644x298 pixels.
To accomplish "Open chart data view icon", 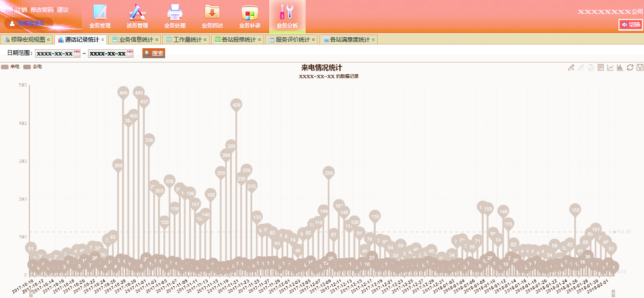I will (x=600, y=68).
